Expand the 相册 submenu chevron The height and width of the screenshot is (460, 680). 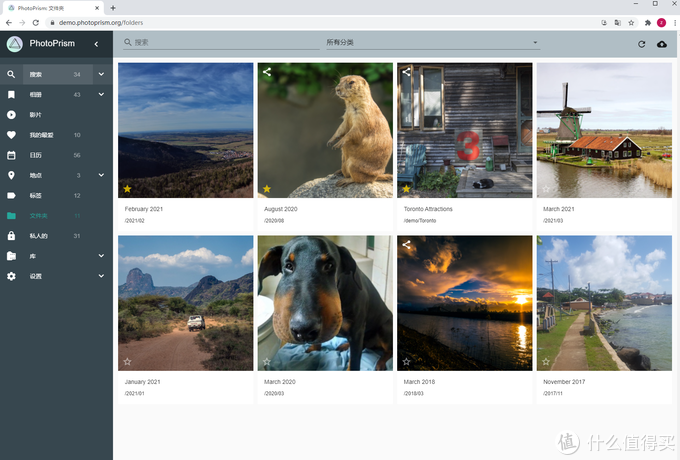101,94
